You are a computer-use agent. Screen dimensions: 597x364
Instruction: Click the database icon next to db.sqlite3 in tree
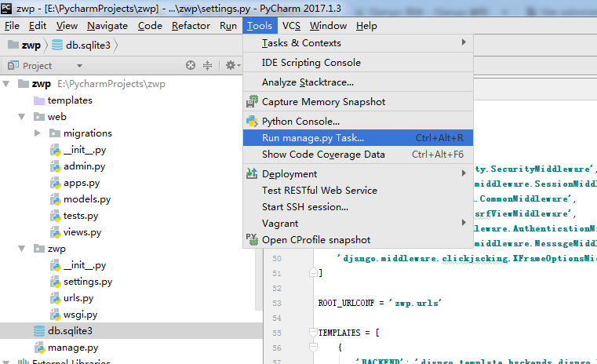point(39,331)
